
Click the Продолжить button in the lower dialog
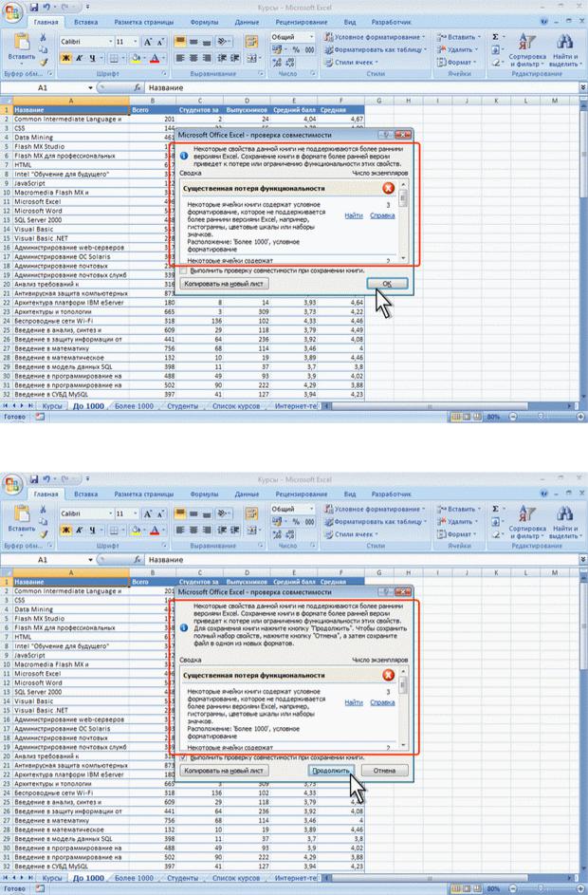tap(331, 771)
